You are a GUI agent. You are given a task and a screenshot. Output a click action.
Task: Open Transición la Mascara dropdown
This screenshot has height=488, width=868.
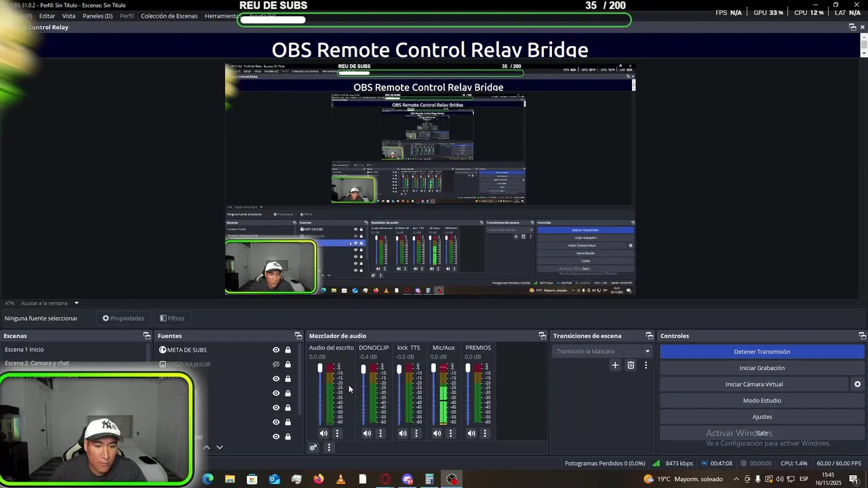[x=603, y=351]
